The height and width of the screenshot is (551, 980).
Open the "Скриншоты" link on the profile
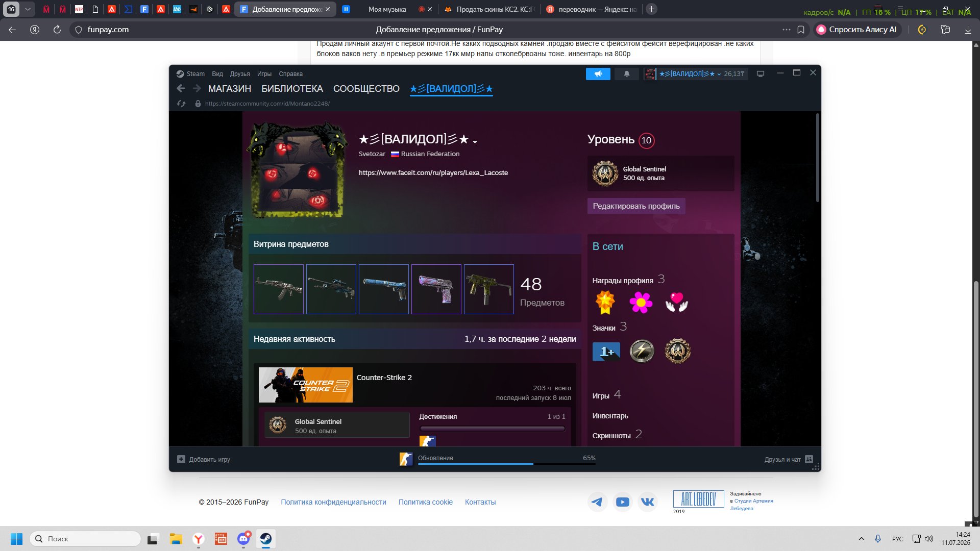pyautogui.click(x=611, y=436)
